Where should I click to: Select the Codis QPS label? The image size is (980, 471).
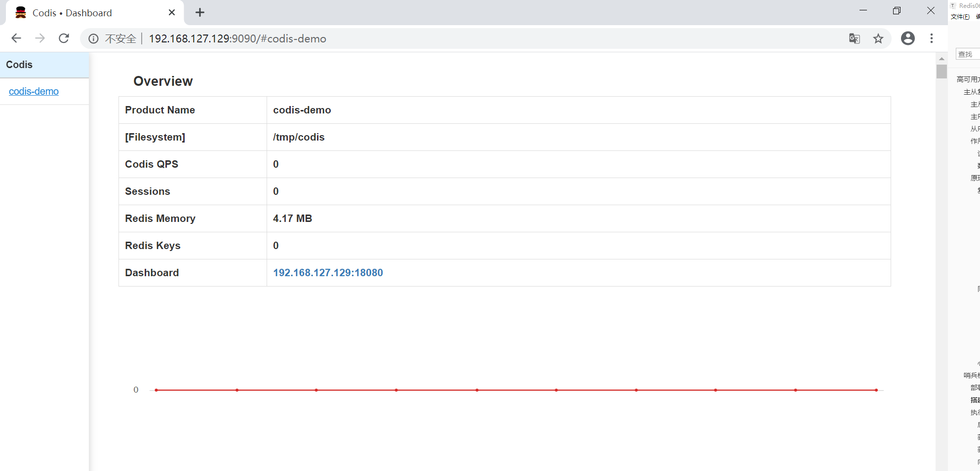point(152,164)
